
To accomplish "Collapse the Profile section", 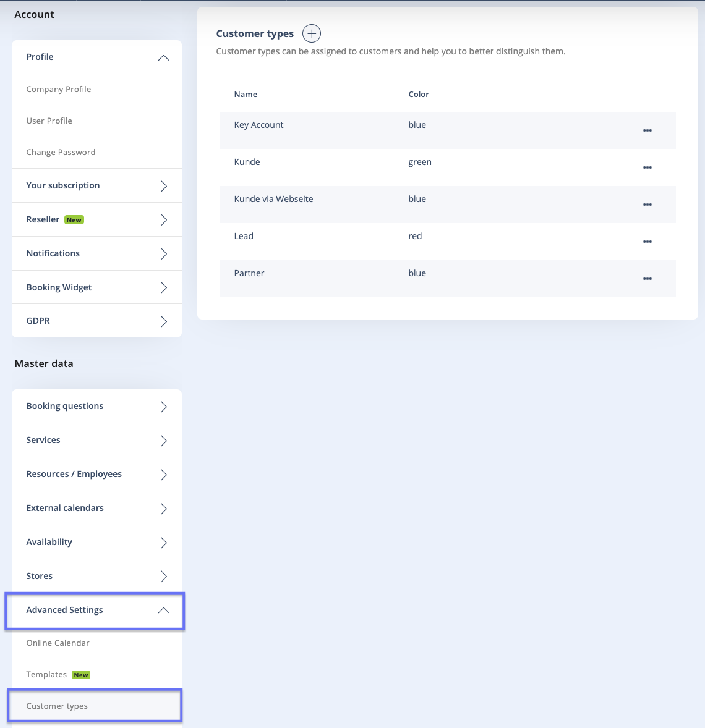I will click(163, 57).
